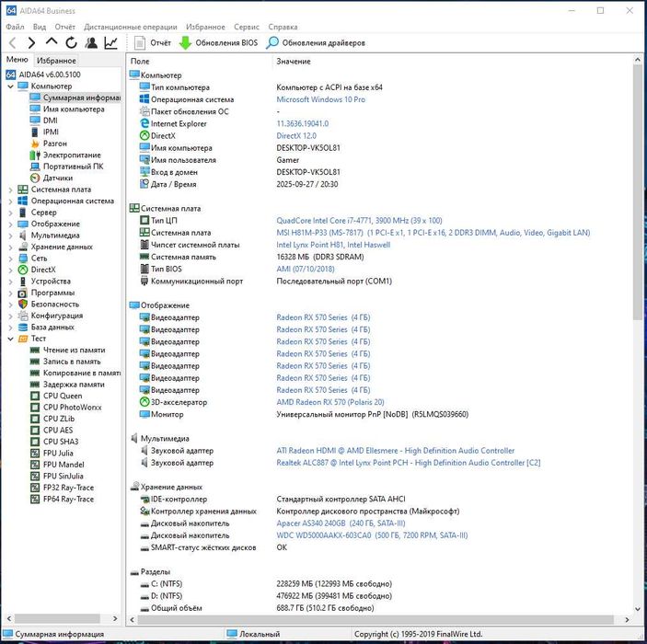
Task: Open the Справка menu
Action: coord(283,27)
